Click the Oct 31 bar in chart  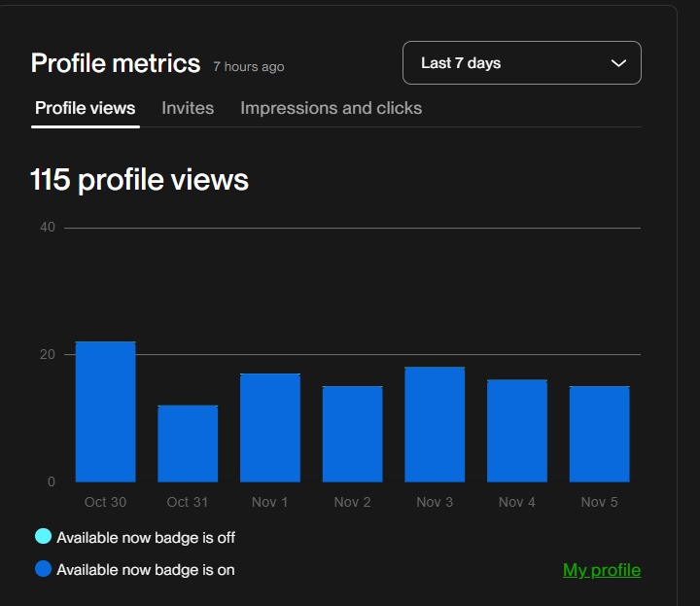click(188, 444)
